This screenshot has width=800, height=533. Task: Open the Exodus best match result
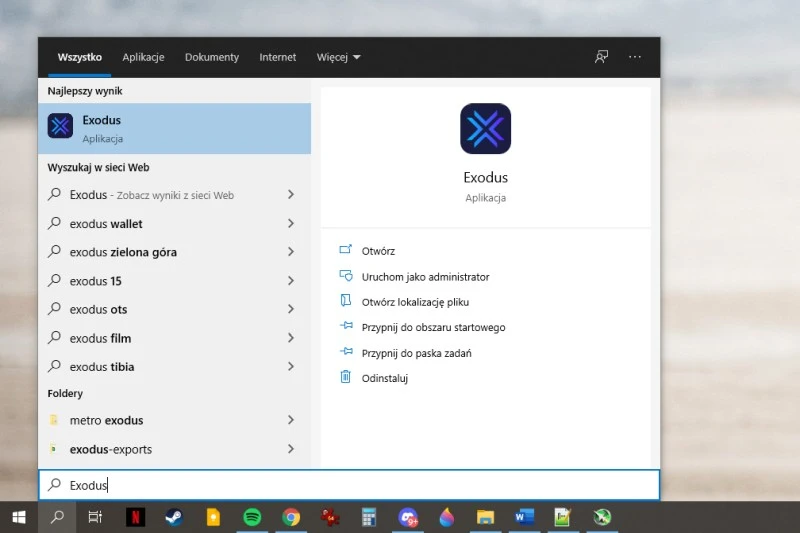[x=174, y=129]
